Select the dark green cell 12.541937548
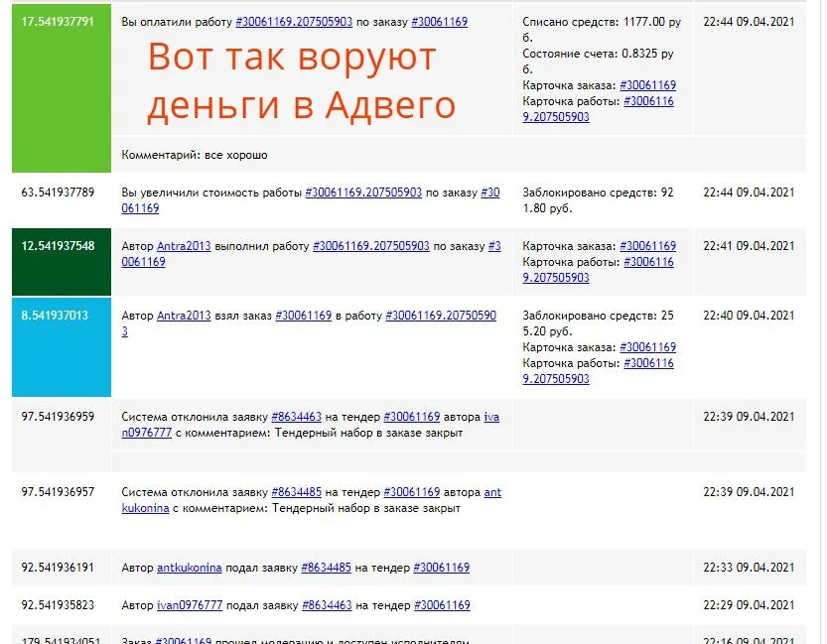 click(x=62, y=262)
